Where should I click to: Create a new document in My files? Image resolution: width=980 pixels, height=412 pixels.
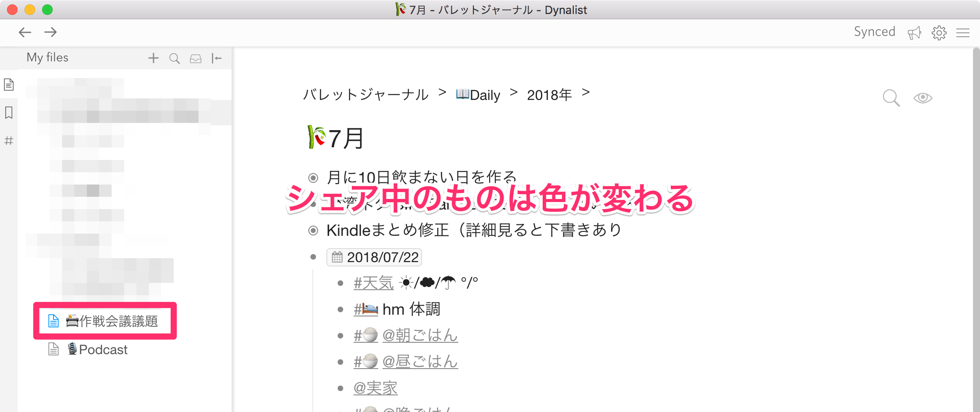click(x=153, y=58)
